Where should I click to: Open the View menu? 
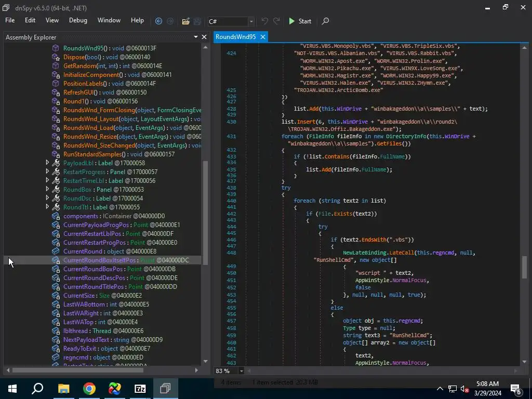click(52, 20)
